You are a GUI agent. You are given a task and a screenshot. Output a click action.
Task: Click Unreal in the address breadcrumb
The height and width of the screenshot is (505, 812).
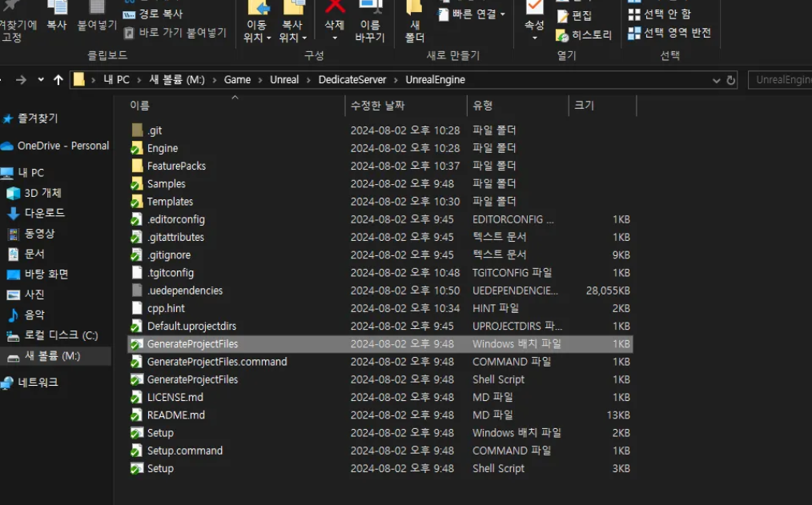click(x=284, y=80)
